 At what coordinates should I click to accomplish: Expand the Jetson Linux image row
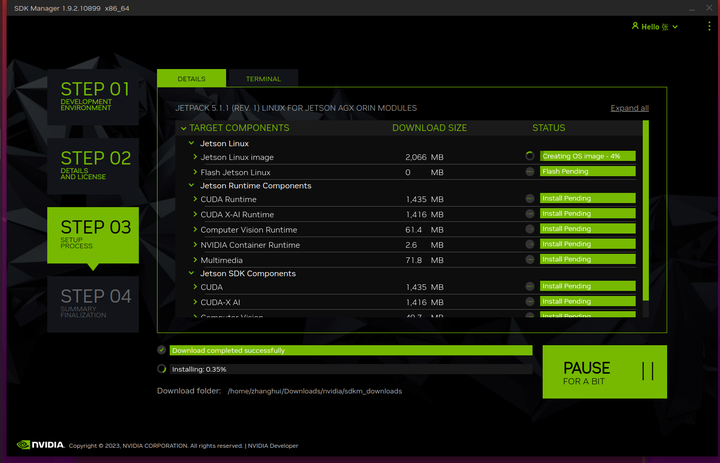point(195,157)
